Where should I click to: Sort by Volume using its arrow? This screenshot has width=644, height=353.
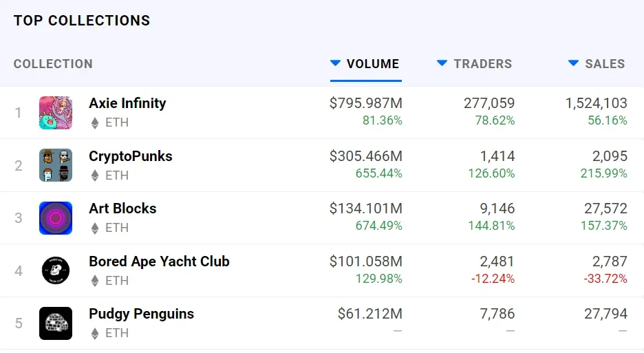click(336, 63)
